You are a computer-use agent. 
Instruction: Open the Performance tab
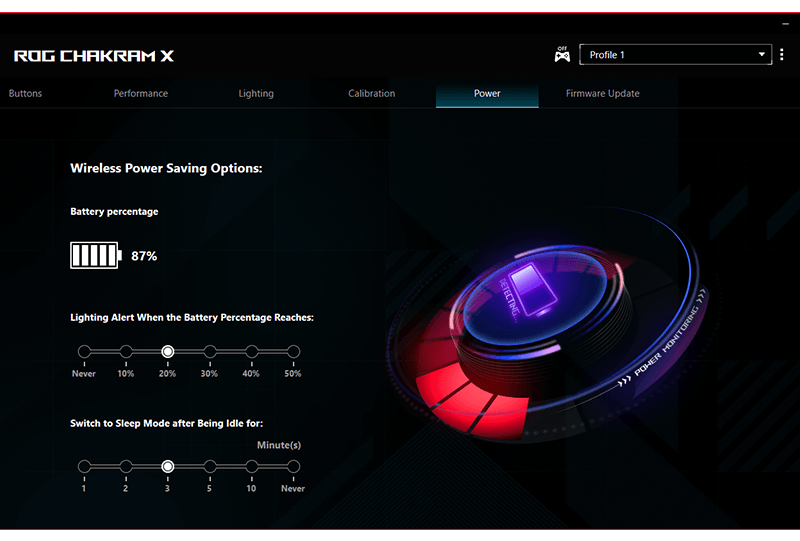point(141,94)
